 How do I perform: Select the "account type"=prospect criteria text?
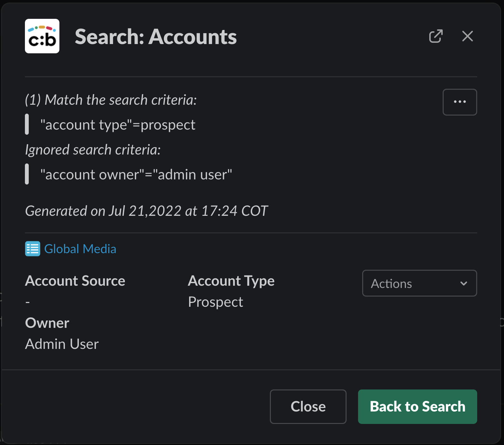point(118,125)
